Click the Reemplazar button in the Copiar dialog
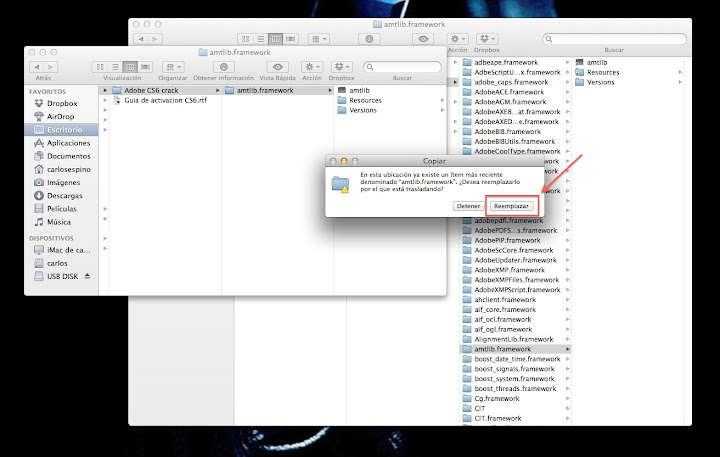Image resolution: width=720 pixels, height=457 pixels. click(x=511, y=206)
